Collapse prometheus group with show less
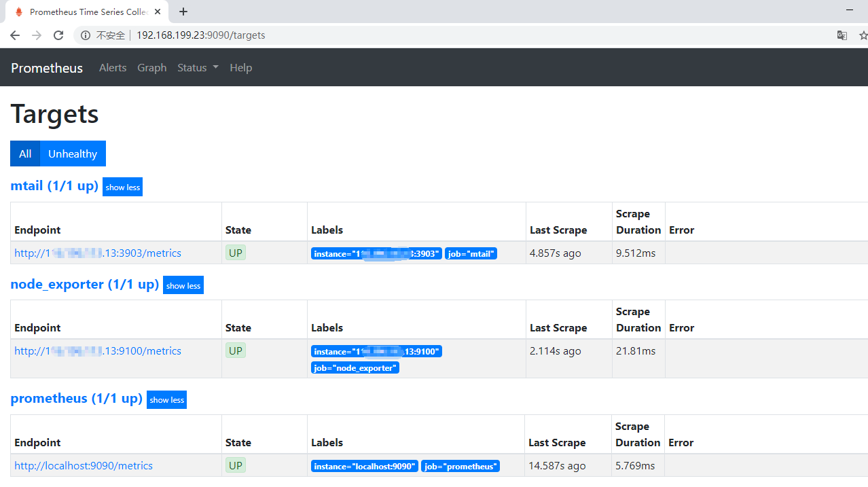Viewport: 868px width, 487px height. coord(167,399)
